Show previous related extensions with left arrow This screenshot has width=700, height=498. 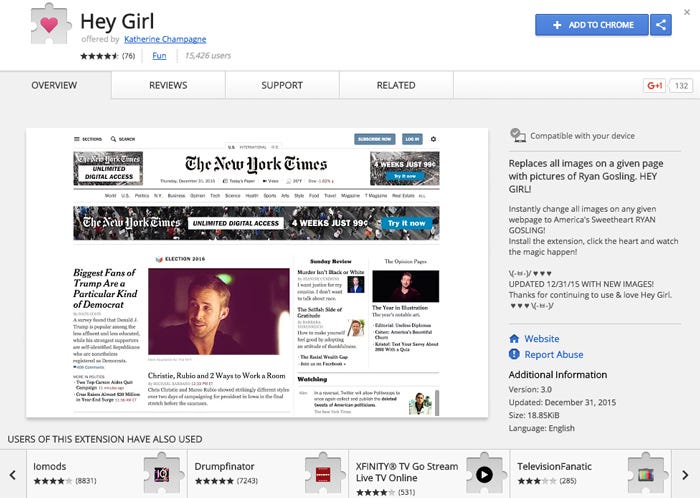(13, 475)
